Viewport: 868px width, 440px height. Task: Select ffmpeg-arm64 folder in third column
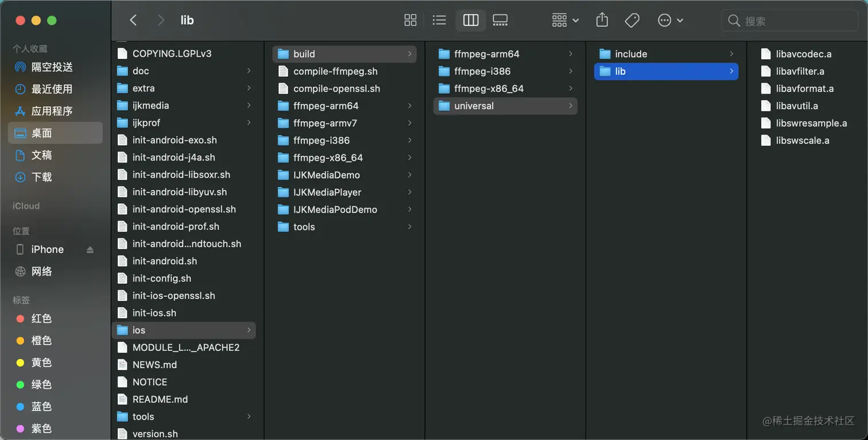pos(505,53)
